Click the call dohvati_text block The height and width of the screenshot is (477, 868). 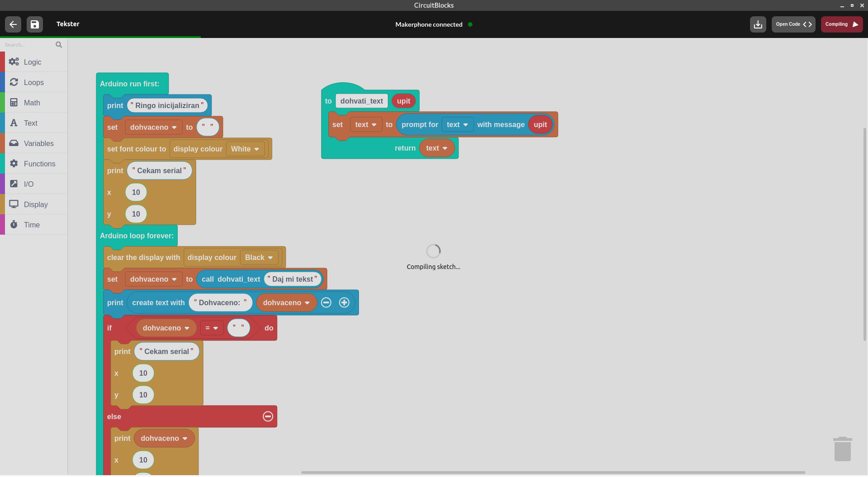(x=231, y=279)
